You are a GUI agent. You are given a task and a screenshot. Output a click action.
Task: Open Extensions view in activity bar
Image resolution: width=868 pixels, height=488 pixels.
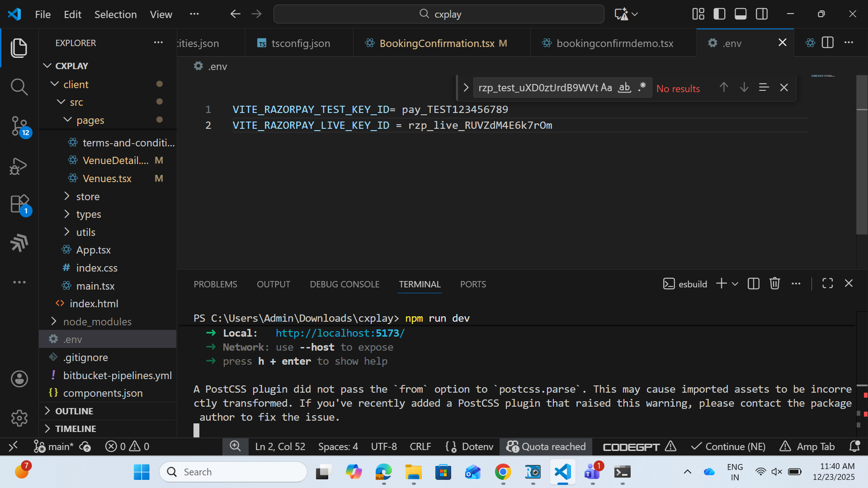tap(19, 204)
